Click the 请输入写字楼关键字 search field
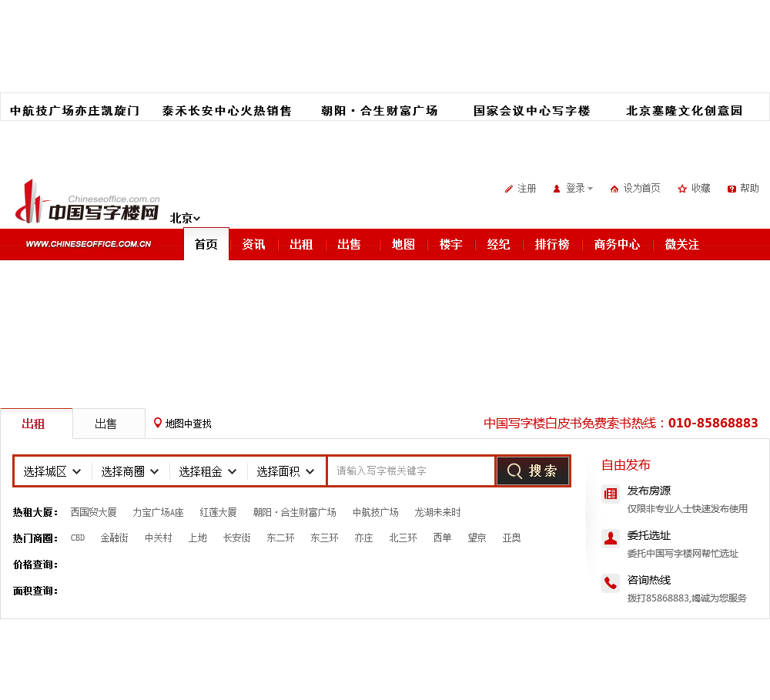The width and height of the screenshot is (770, 700). 411,471
